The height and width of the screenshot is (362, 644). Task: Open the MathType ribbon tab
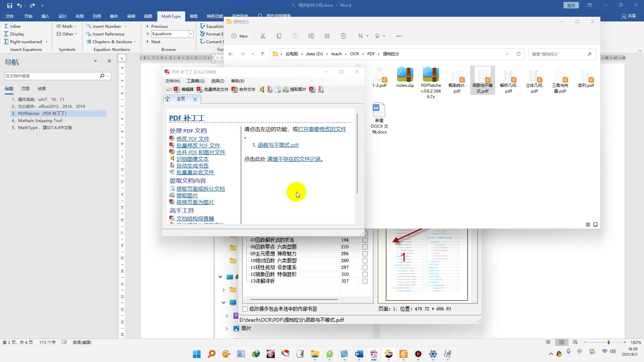171,16
